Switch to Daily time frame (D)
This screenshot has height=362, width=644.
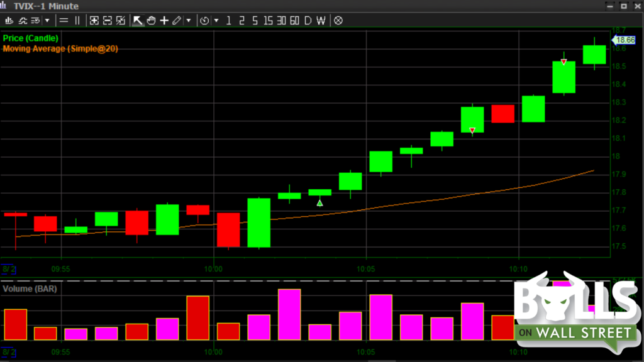coord(308,21)
